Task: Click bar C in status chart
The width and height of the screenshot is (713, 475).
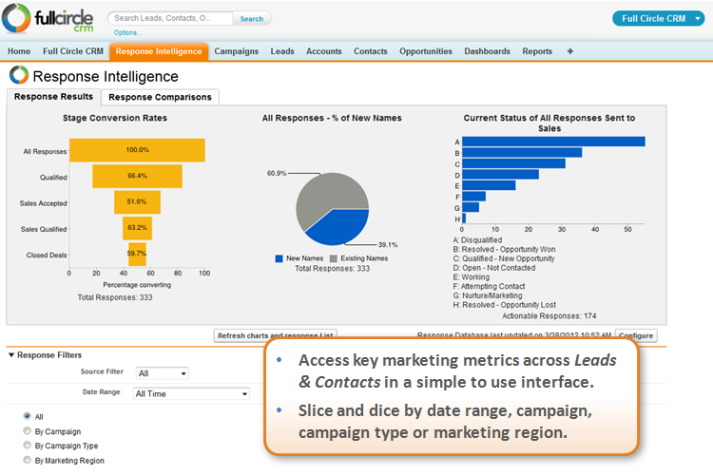Action: coord(514,163)
